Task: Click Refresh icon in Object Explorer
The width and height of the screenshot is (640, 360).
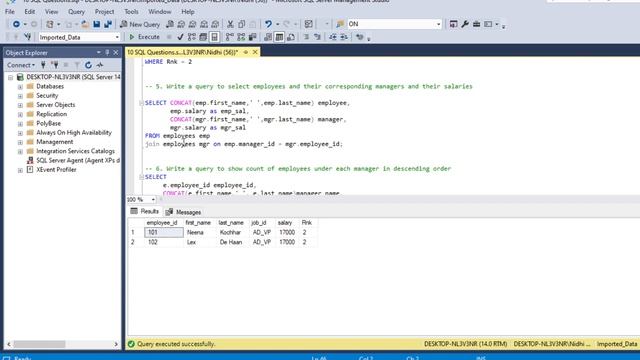Action: [x=88, y=65]
